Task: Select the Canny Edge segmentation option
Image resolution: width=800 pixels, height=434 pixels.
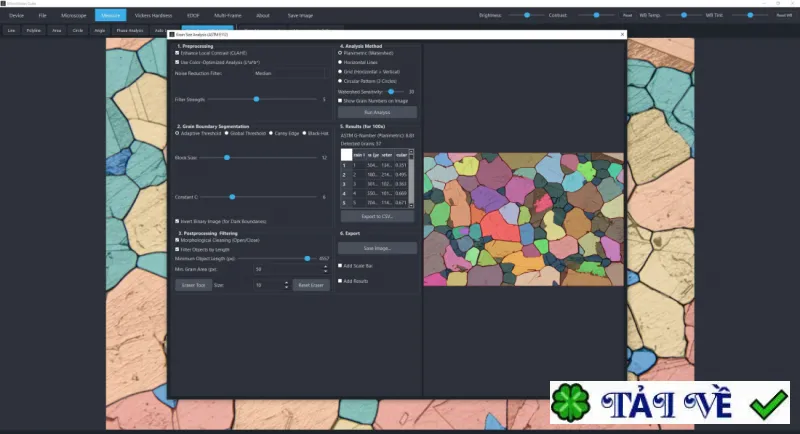Action: [x=271, y=134]
